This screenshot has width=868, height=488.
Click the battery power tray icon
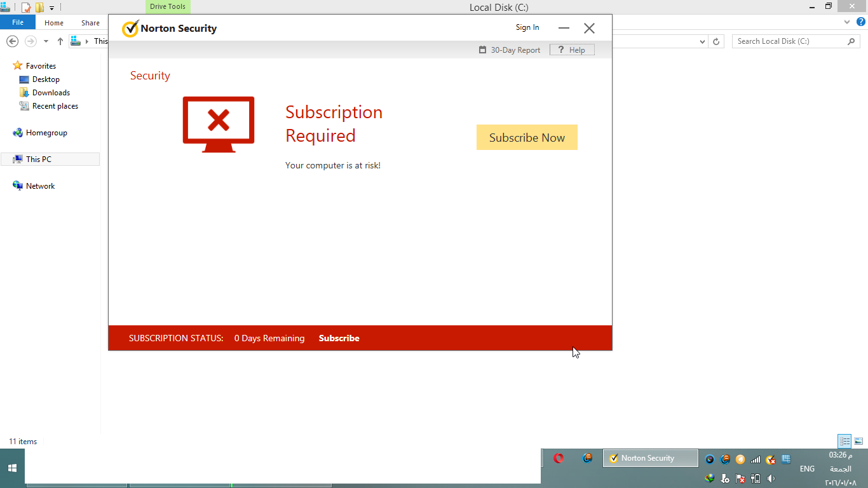756,478
